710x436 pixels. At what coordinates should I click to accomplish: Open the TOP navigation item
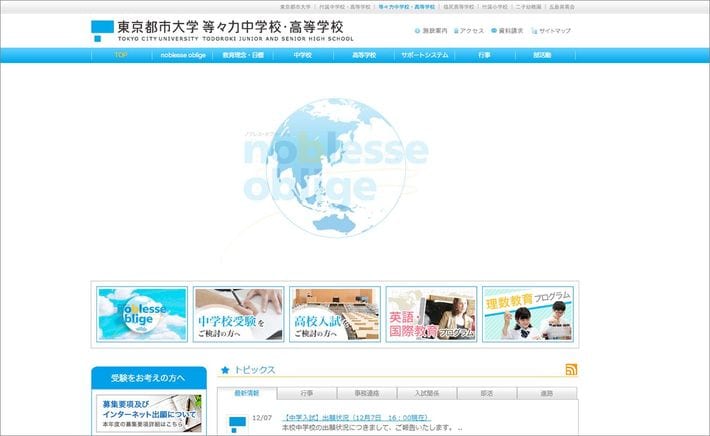pyautogui.click(x=121, y=55)
